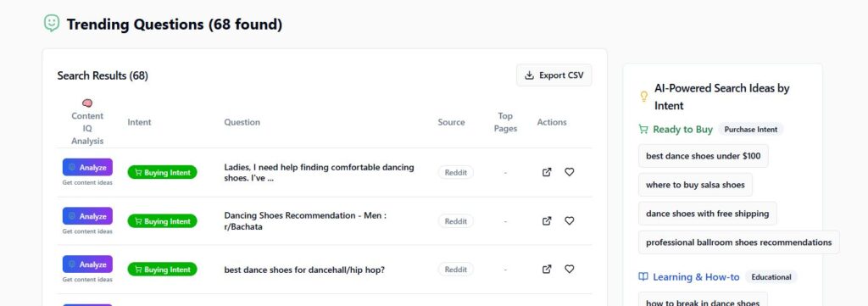Heart the Dancing Shoes Recommendation Men row
Viewport: 868px width, 306px height.
[569, 220]
